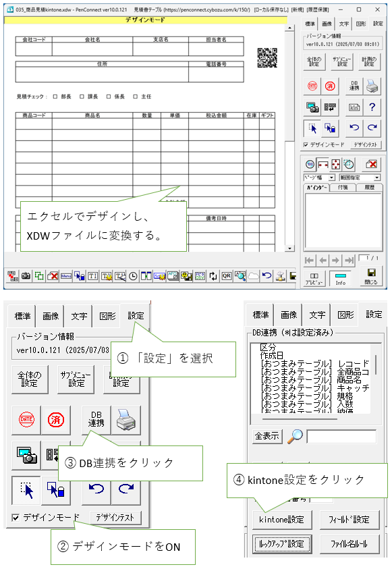Click the kintone設定 button
This screenshot has width=392, height=569.
click(x=282, y=520)
